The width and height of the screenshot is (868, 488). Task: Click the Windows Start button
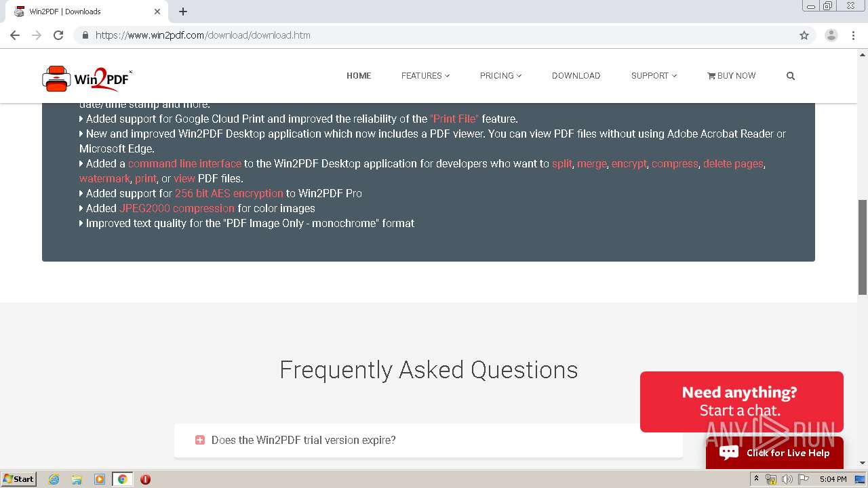point(19,479)
